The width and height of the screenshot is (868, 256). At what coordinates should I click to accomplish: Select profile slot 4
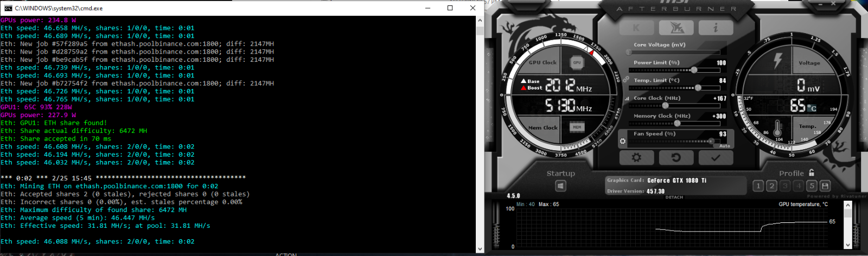pos(798,186)
